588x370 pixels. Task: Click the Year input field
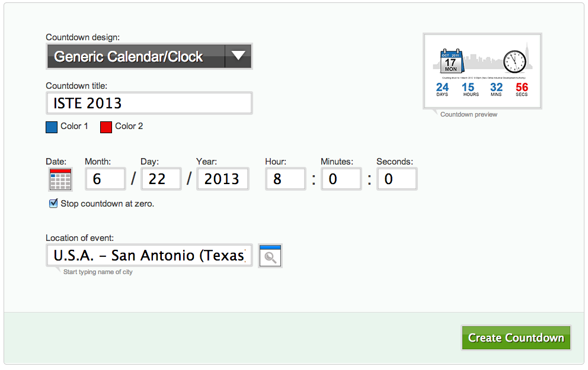[x=222, y=179]
